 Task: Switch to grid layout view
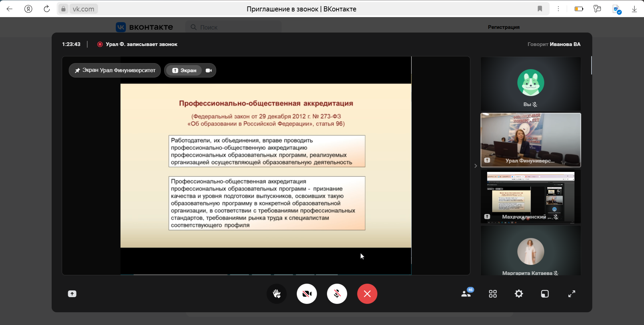pos(493,294)
